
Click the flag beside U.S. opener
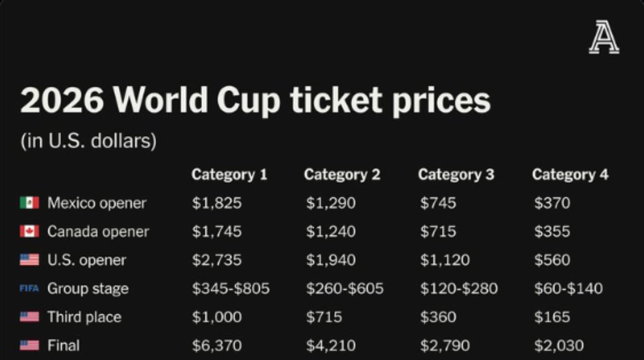pyautogui.click(x=30, y=260)
